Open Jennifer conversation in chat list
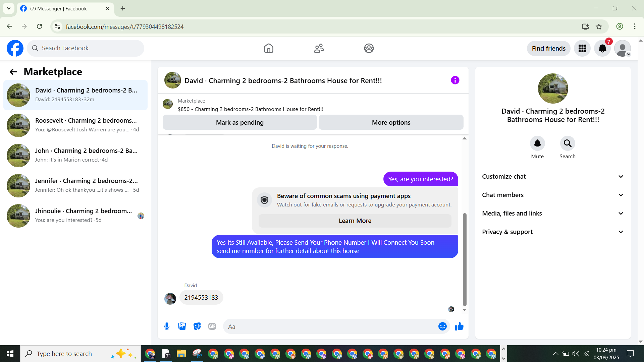 click(x=75, y=186)
